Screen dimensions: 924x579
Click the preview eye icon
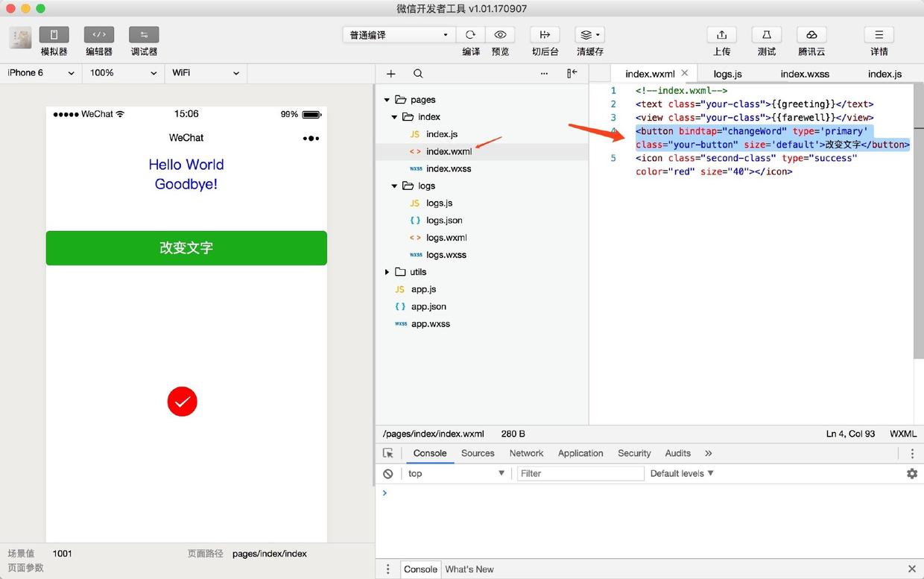500,35
